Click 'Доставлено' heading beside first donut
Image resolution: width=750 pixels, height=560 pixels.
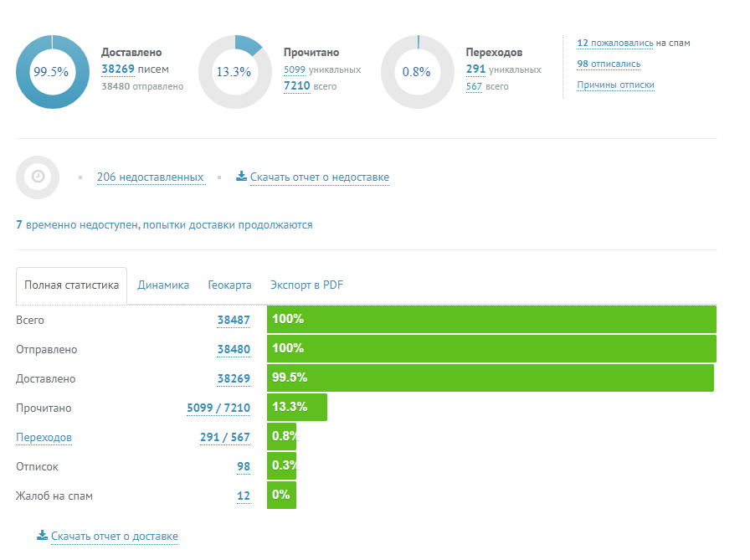point(131,53)
